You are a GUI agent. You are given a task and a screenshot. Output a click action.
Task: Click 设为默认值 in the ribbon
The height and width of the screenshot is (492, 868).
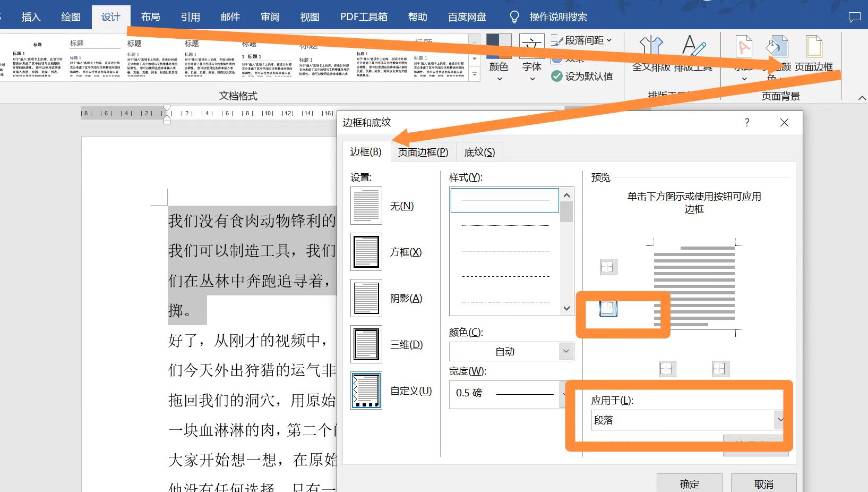click(582, 77)
